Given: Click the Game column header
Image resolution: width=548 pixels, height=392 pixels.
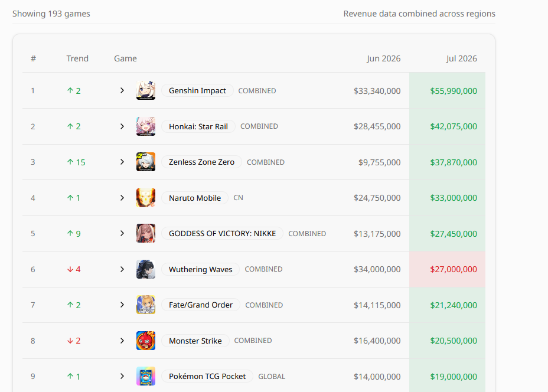Looking at the screenshot, I should [125, 58].
